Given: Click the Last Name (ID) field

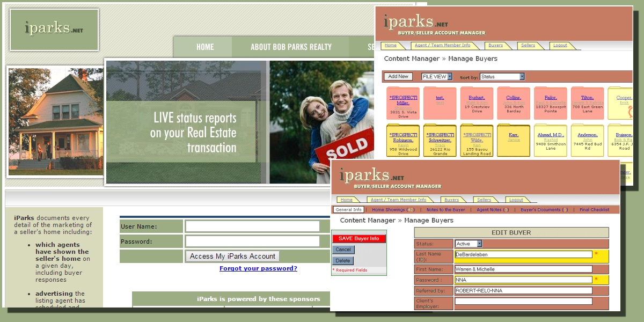Looking at the screenshot, I should point(523,254).
